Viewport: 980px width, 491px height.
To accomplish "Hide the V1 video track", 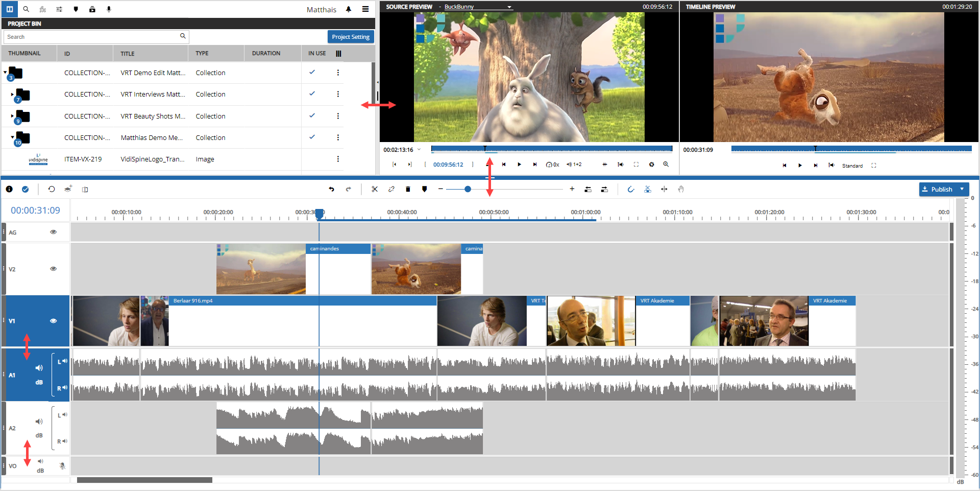I will (53, 321).
